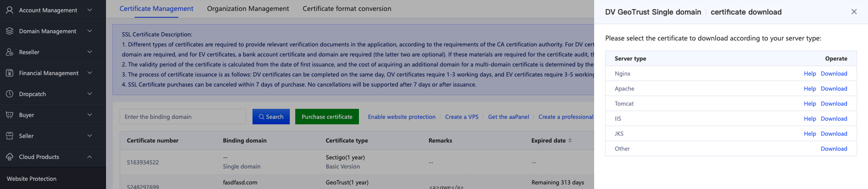Download the Apache certificate

[834, 88]
